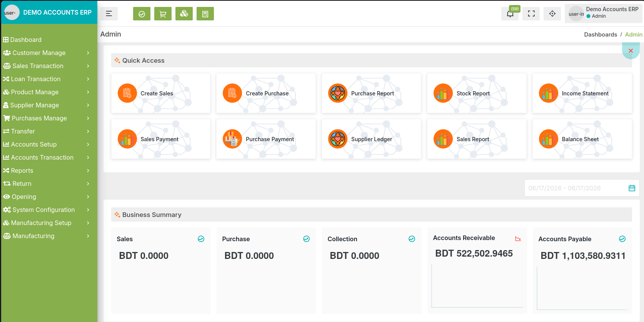The height and width of the screenshot is (322, 644).
Task: Click the green dashboard chart shortcut icon
Action: [142, 14]
